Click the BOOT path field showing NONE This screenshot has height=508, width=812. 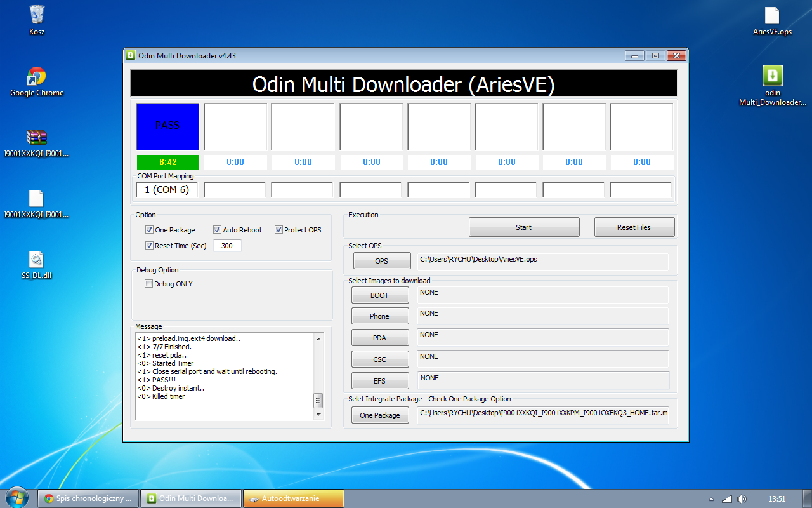(x=543, y=295)
